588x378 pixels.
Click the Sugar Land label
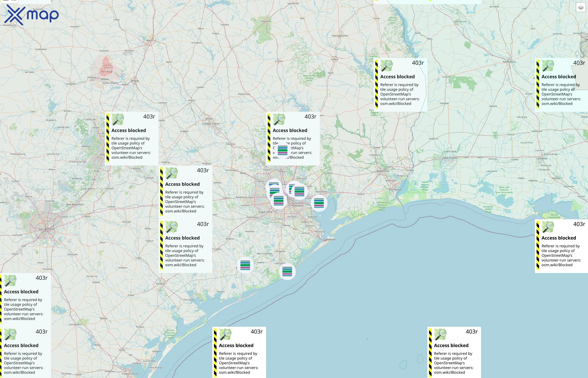coord(265,212)
